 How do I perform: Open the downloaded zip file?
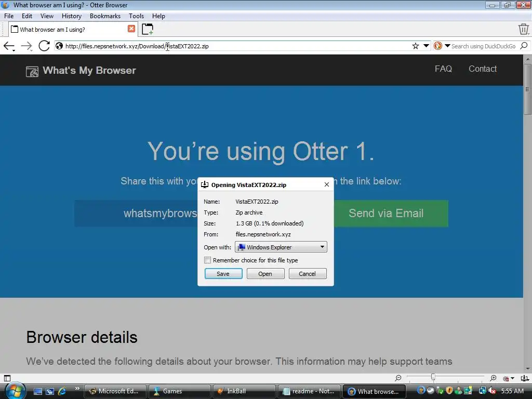click(x=265, y=273)
